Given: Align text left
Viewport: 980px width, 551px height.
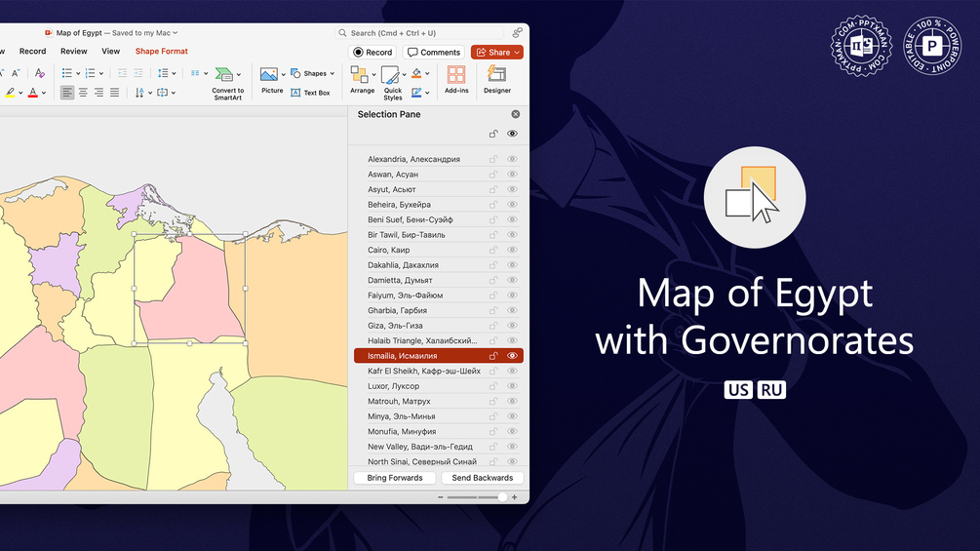Looking at the screenshot, I should click(x=67, y=93).
